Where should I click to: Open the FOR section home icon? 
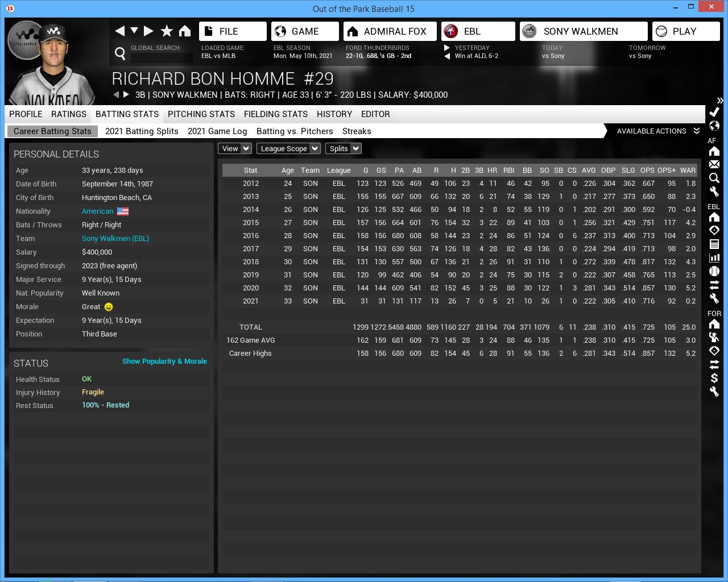[x=714, y=324]
